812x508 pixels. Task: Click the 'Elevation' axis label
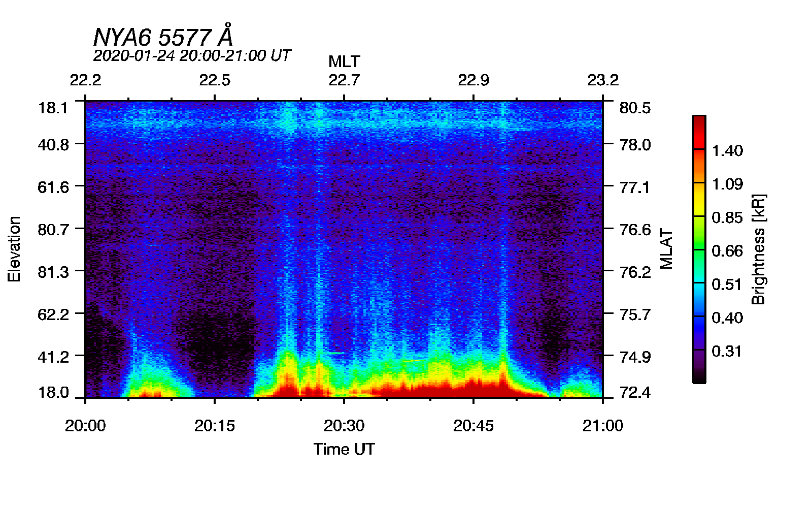14,249
